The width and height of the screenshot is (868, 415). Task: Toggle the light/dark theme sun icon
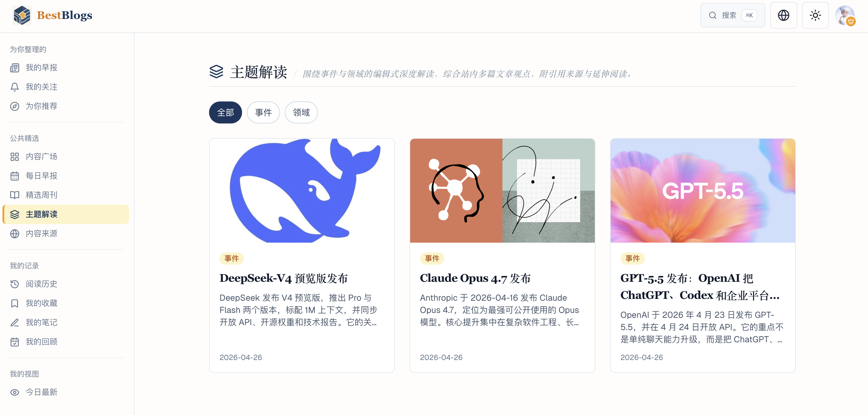[x=815, y=15]
